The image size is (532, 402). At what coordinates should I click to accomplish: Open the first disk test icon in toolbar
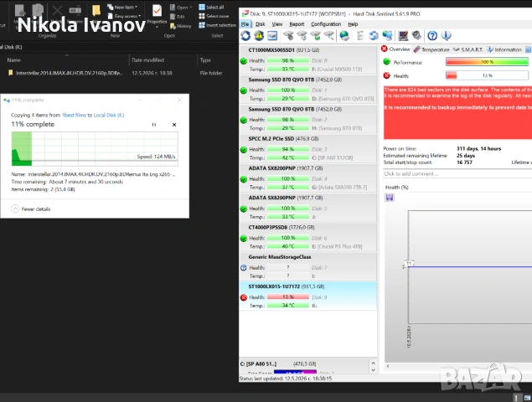(288, 36)
